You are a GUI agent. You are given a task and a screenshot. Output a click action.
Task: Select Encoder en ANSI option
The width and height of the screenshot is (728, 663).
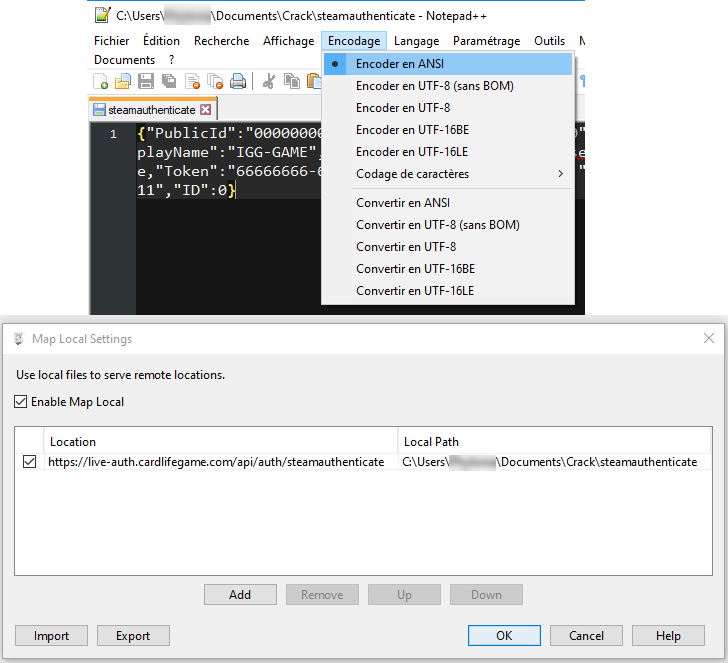click(x=448, y=64)
